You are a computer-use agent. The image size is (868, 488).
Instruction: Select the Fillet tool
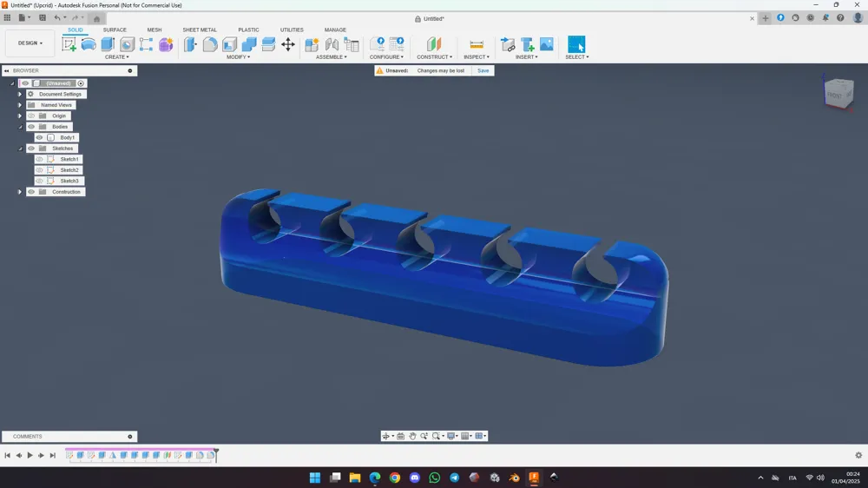click(x=210, y=44)
